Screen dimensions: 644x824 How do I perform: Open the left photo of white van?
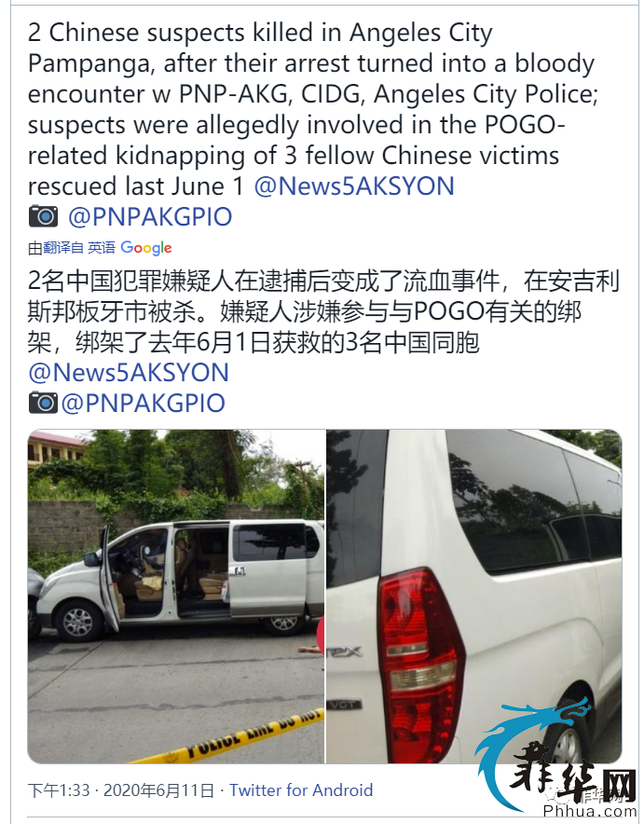point(176,597)
